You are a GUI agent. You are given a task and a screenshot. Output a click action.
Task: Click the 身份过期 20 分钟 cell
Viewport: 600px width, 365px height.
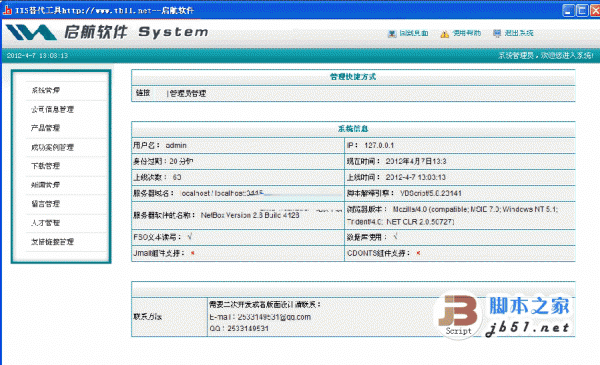pos(238,161)
